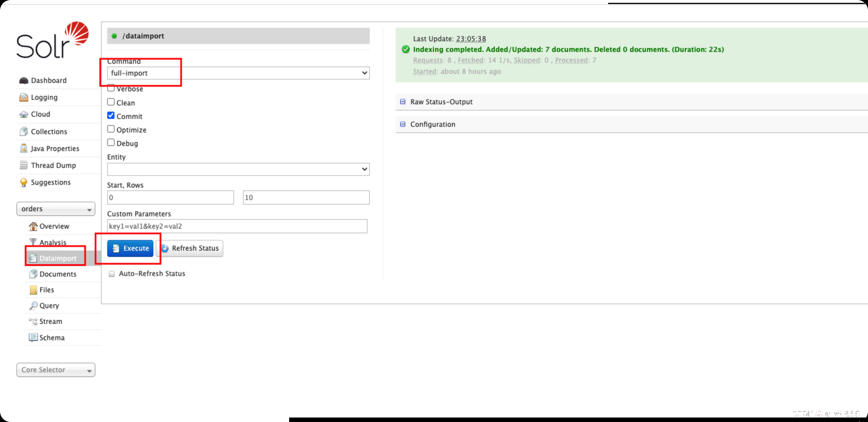Image resolution: width=868 pixels, height=422 pixels.
Task: Open Thread Dump menu item
Action: (54, 166)
